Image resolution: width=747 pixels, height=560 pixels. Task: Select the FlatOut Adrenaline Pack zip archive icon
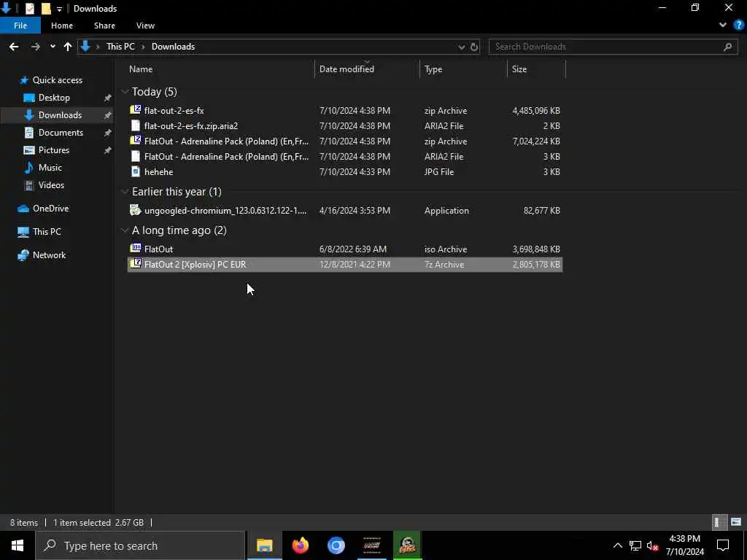135,141
